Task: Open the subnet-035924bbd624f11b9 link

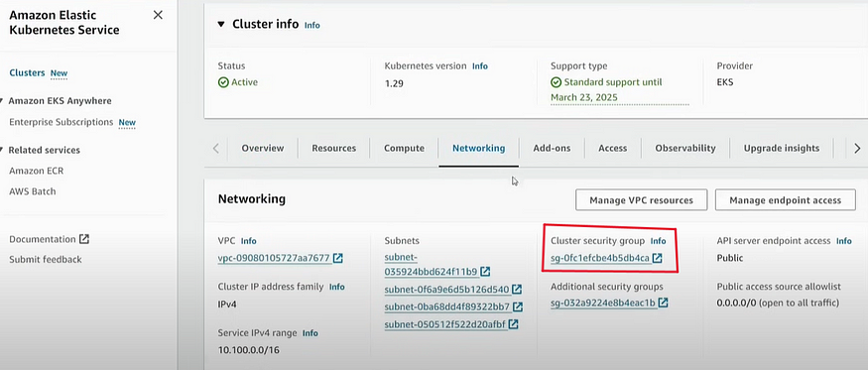Action: coord(431,265)
